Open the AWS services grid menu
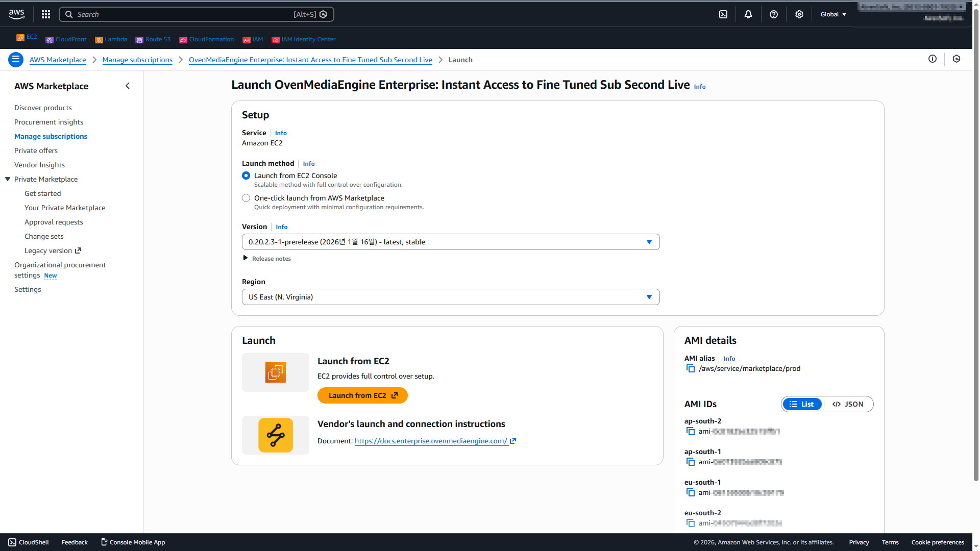This screenshot has width=980, height=551. (46, 14)
